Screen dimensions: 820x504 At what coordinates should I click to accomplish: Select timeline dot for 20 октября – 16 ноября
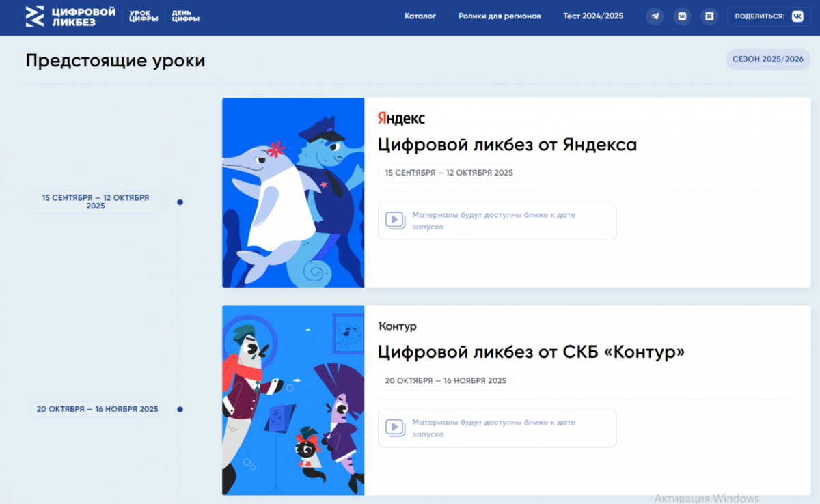(180, 410)
